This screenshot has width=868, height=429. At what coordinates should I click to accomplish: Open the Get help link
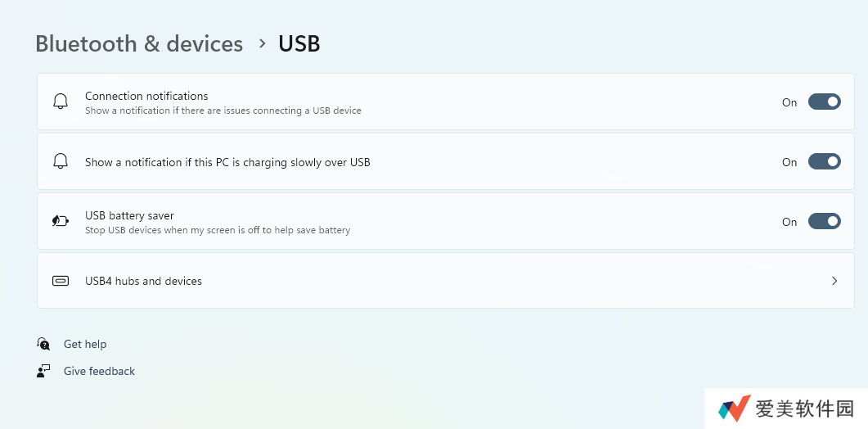(85, 344)
